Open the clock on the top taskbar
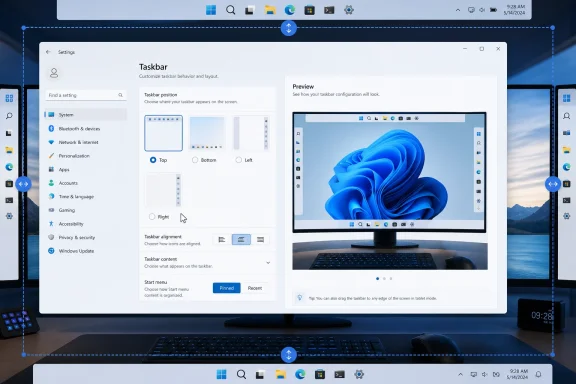The width and height of the screenshot is (576, 384). tap(515, 10)
